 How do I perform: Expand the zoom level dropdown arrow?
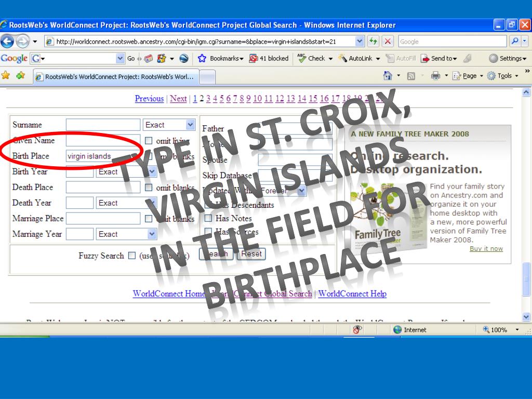(x=517, y=329)
